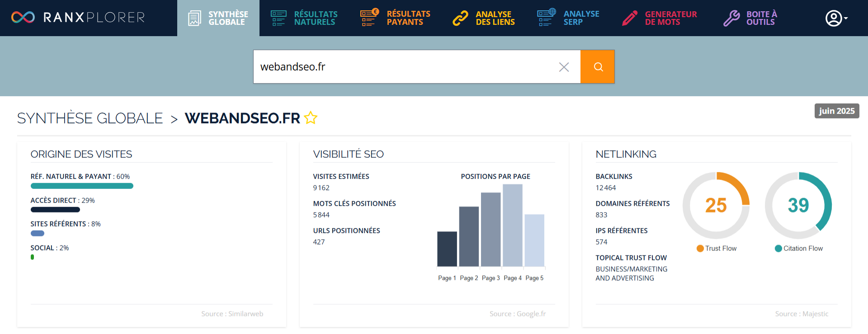Viewport: 868px width, 334px height.
Task: Click the backlinks value 12464
Action: [606, 188]
